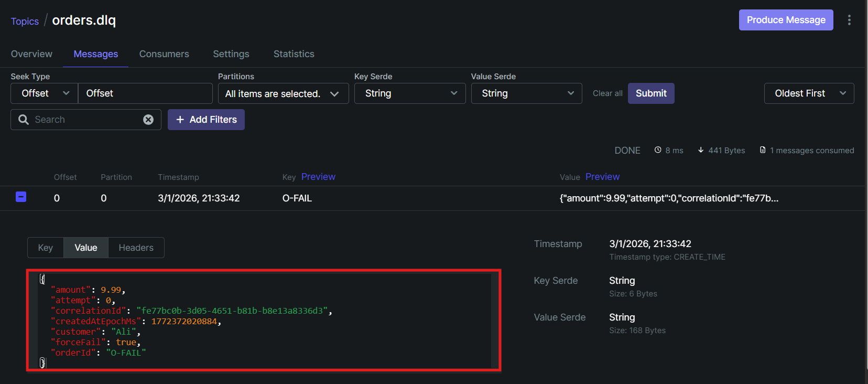The image size is (868, 384).
Task: Click the Produce Message button
Action: pos(786,20)
